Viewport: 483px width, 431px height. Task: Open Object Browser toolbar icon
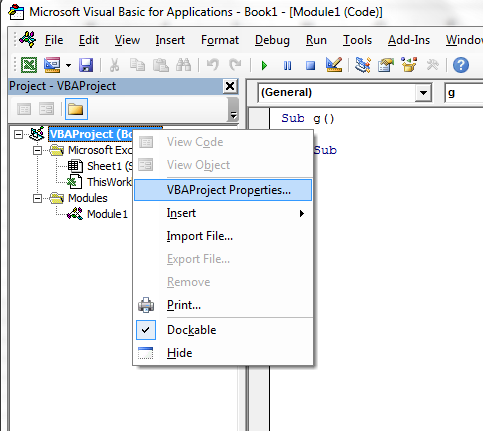click(409, 65)
